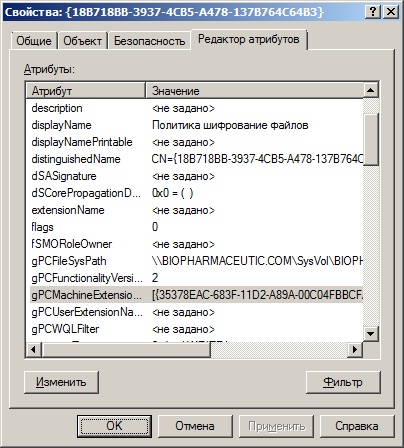
Task: Sort by the Атрибут column header
Action: click(86, 90)
